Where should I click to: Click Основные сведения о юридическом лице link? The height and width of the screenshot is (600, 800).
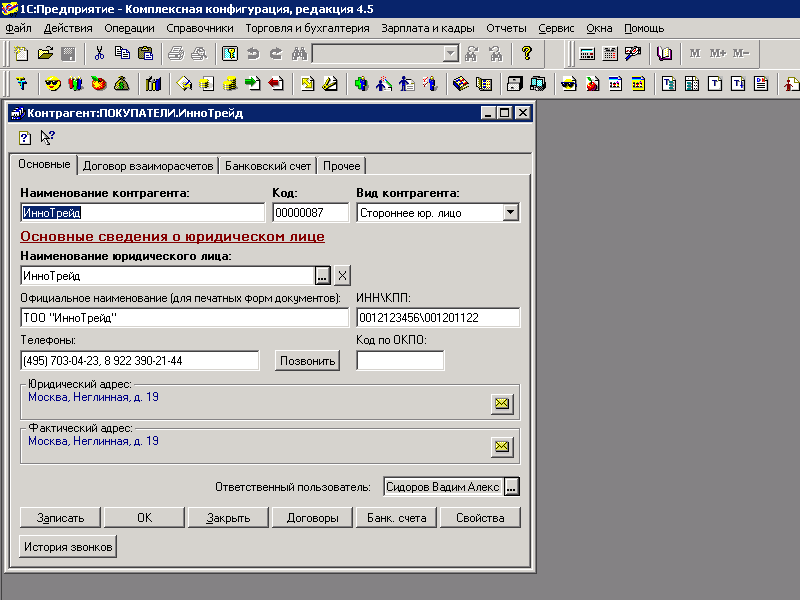coord(172,237)
